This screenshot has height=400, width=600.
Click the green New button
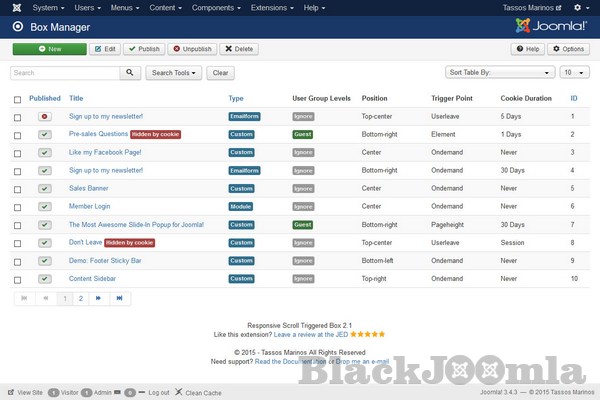(49, 48)
